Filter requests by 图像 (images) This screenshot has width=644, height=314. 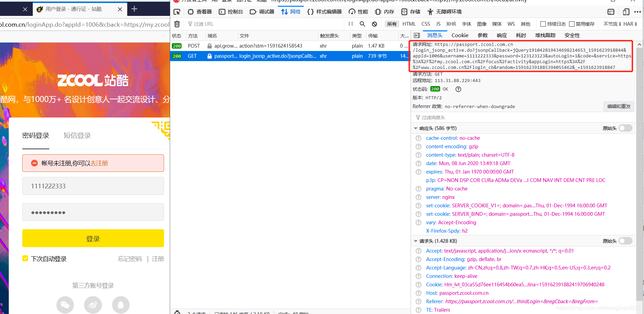(482, 24)
